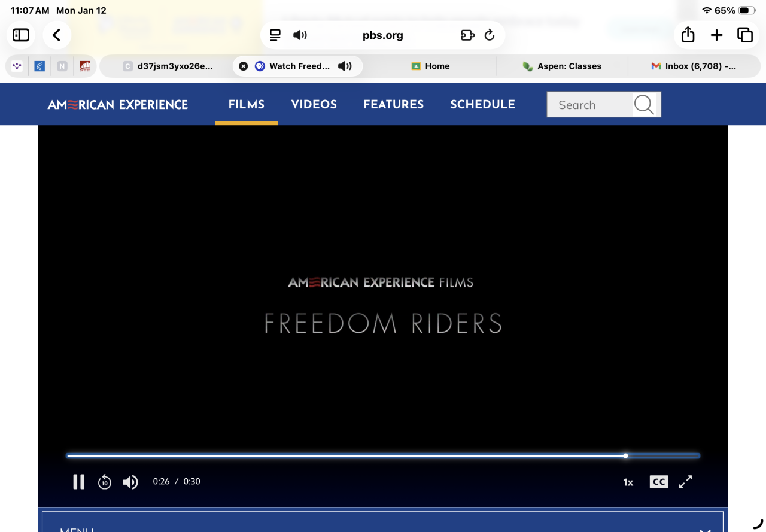Open the blue square pinned tab
The width and height of the screenshot is (766, 532).
pos(39,66)
